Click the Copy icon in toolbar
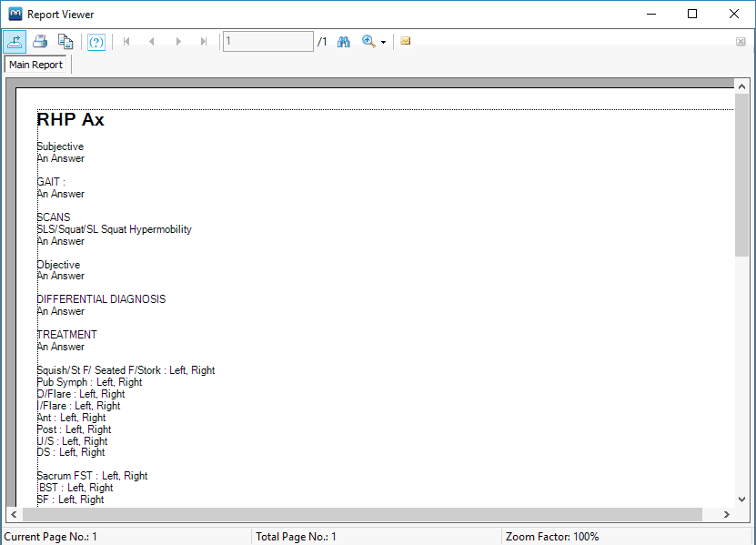 click(x=66, y=42)
